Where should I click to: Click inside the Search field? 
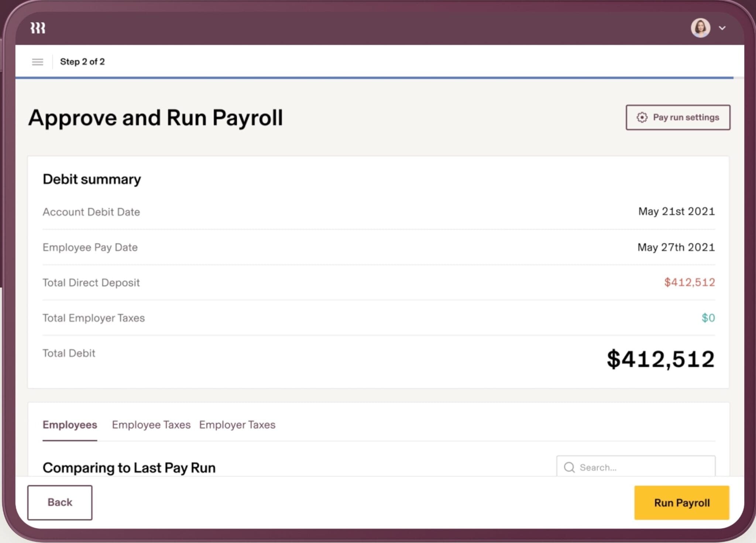tap(635, 467)
